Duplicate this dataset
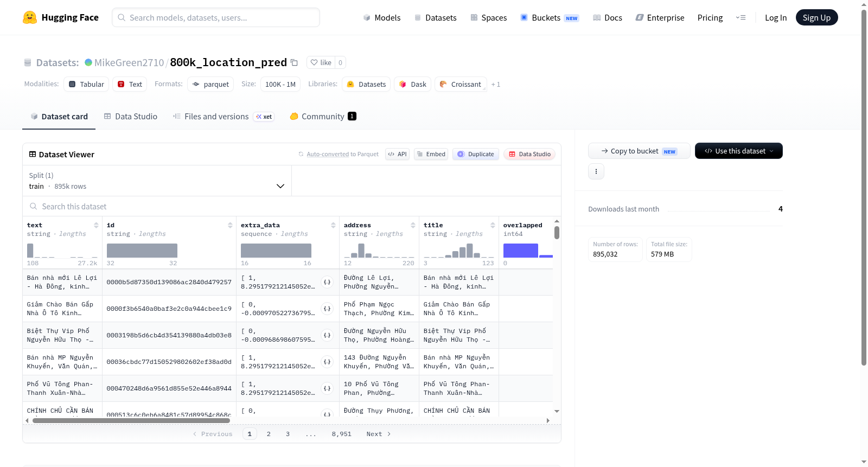The image size is (868, 467). (x=476, y=154)
